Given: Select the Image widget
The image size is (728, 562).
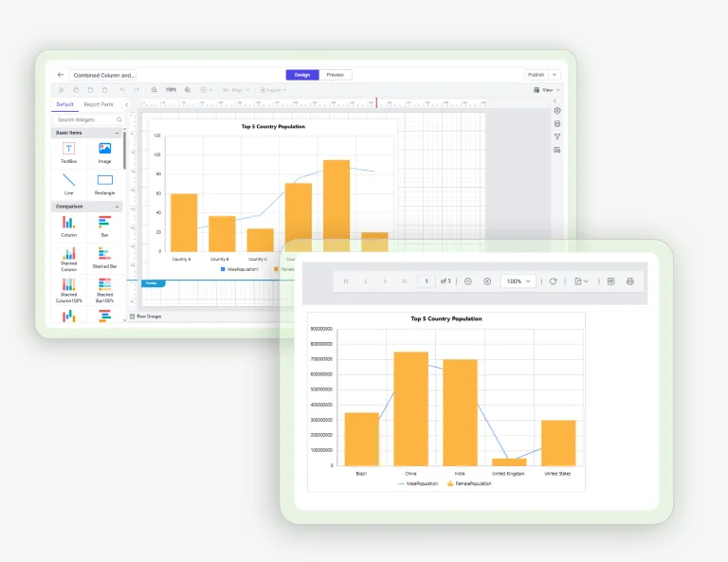Looking at the screenshot, I should pyautogui.click(x=105, y=154).
